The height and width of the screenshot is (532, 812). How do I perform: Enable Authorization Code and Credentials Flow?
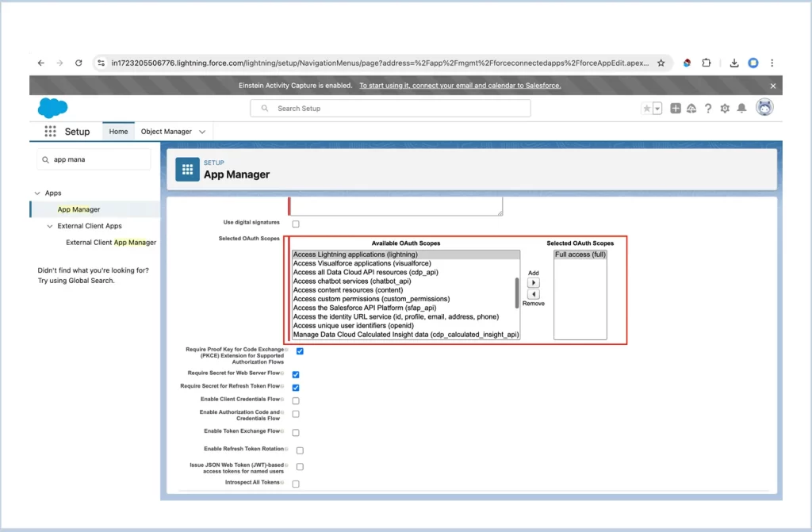click(296, 414)
